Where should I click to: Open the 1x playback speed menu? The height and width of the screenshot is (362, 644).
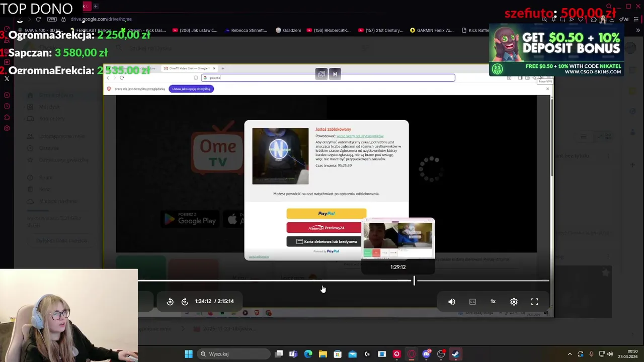493,302
